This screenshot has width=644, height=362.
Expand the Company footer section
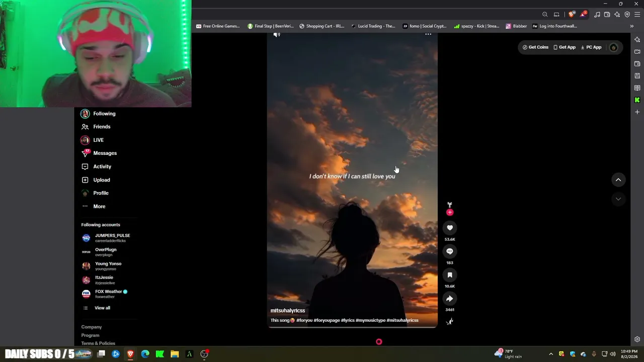[x=92, y=327]
